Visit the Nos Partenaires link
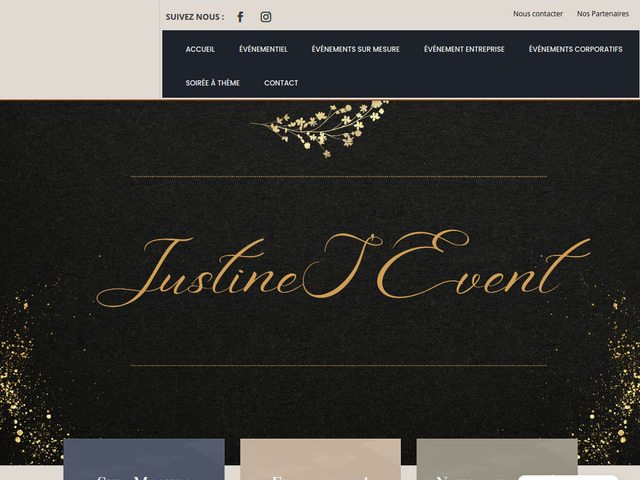The height and width of the screenshot is (480, 640). (603, 14)
